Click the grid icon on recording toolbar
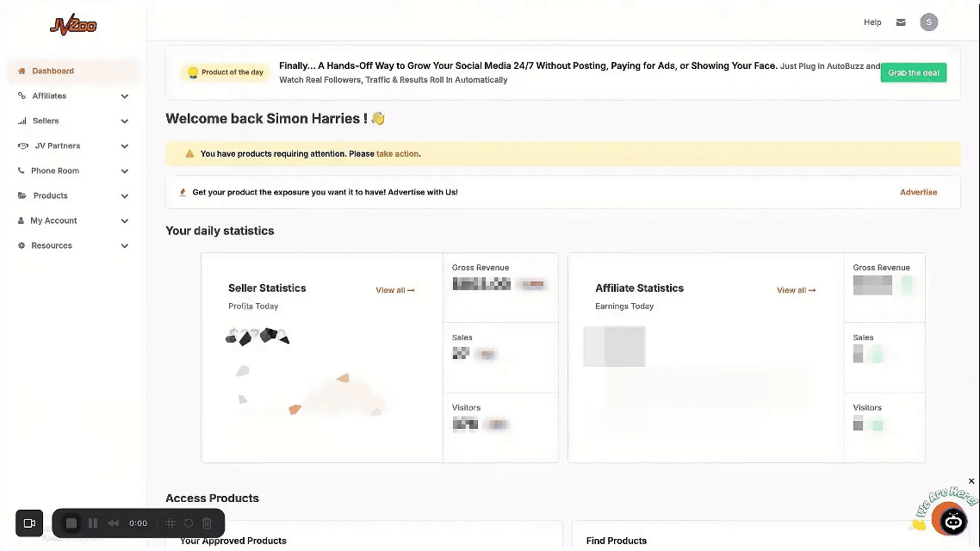The height and width of the screenshot is (551, 980). (x=171, y=523)
